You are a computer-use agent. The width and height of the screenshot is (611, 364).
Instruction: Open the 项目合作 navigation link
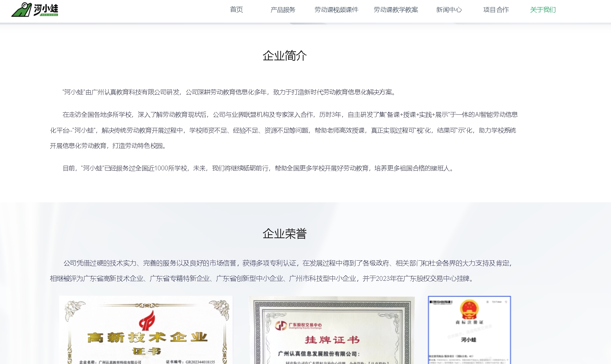(496, 9)
